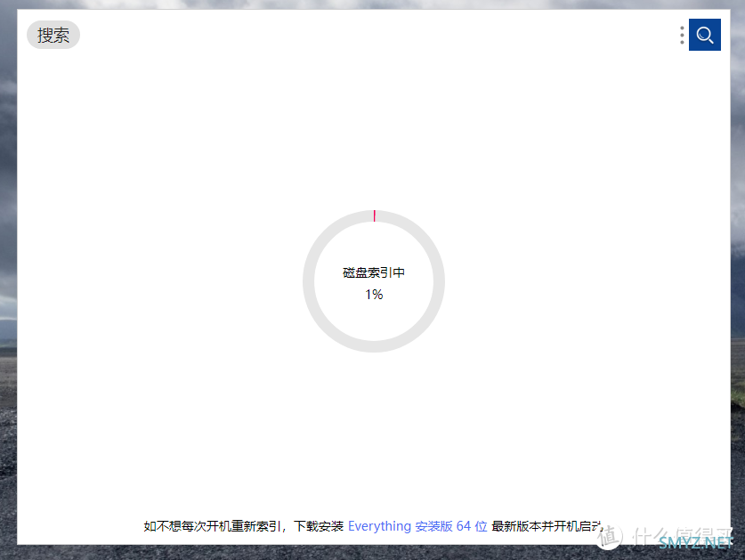The height and width of the screenshot is (560, 745).
Task: Click the gray circular indexing progress ring
Action: pos(310,281)
